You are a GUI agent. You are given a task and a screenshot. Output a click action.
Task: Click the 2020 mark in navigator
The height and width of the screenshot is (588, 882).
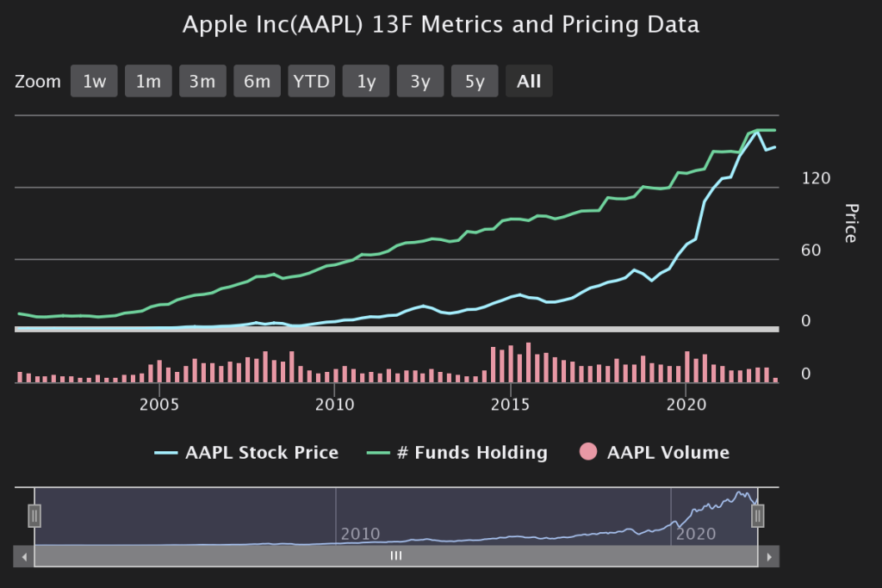click(x=695, y=534)
